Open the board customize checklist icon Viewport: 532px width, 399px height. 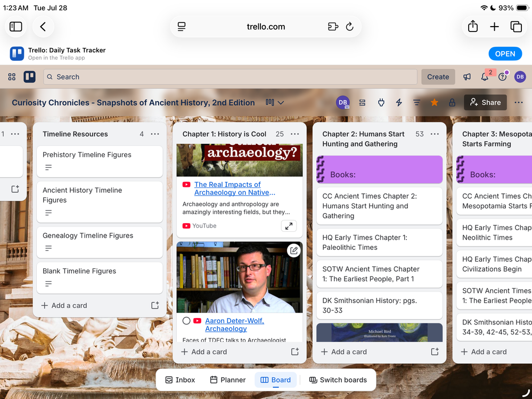coord(362,102)
